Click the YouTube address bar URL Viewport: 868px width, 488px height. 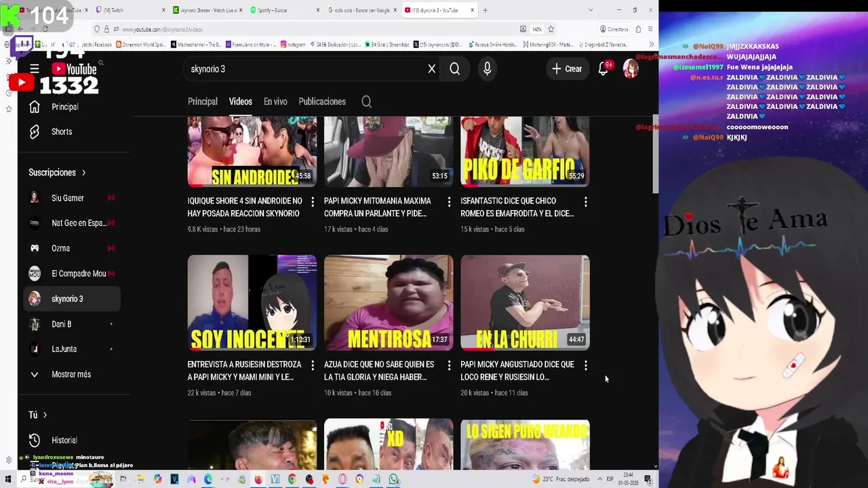[x=162, y=29]
